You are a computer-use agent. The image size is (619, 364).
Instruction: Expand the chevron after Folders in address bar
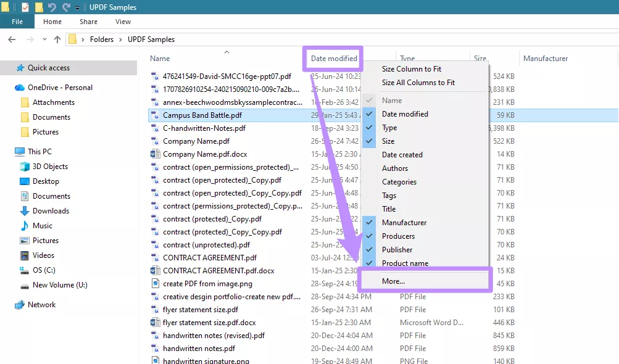(120, 39)
